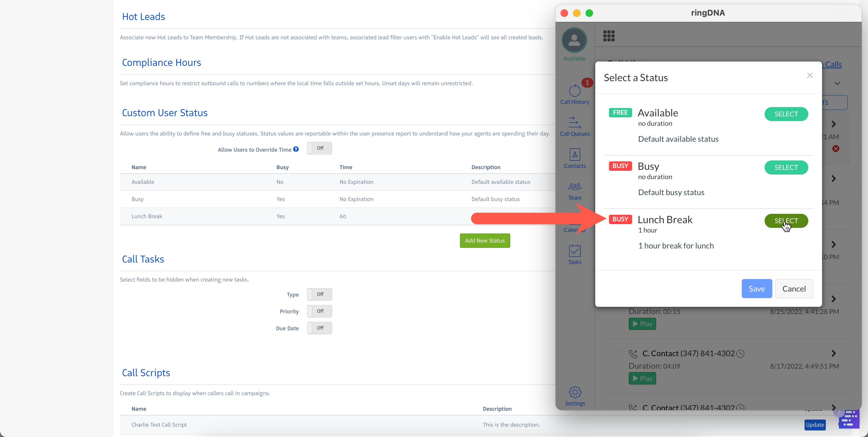Screen dimensions: 868x437
Task: Toggle the Due Date switch
Action: click(x=319, y=328)
